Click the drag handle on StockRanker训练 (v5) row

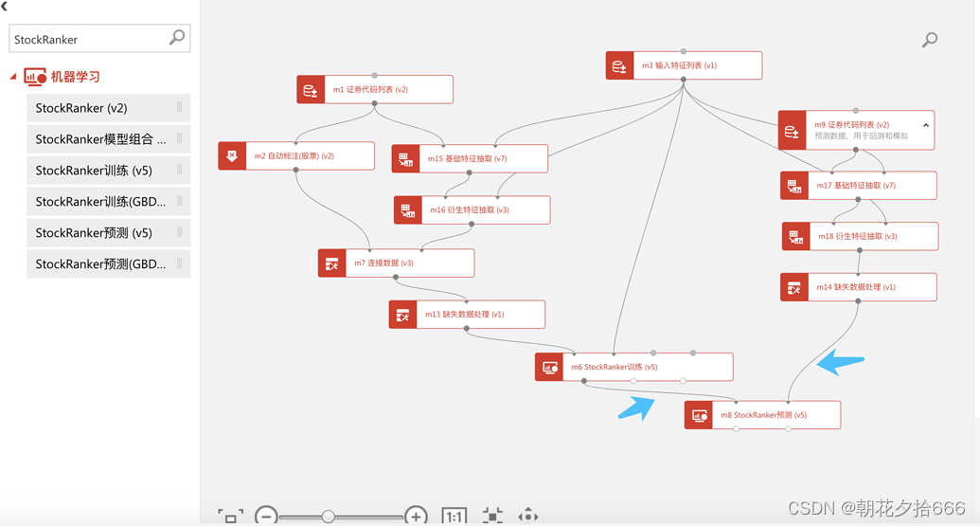[179, 170]
